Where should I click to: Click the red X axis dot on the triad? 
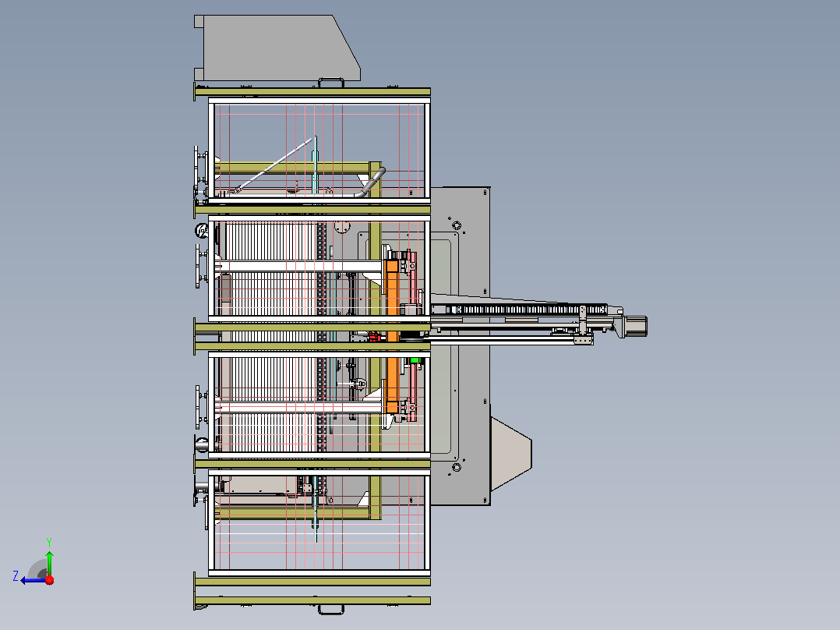[50, 580]
